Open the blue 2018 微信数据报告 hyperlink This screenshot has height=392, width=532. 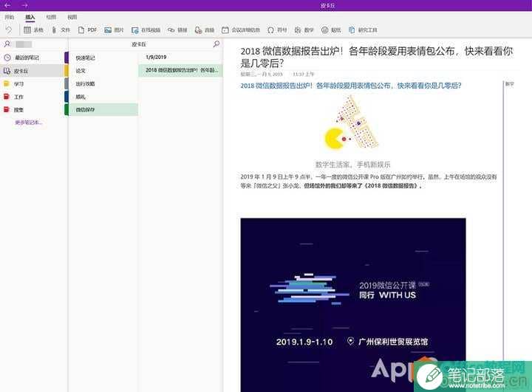point(351,86)
